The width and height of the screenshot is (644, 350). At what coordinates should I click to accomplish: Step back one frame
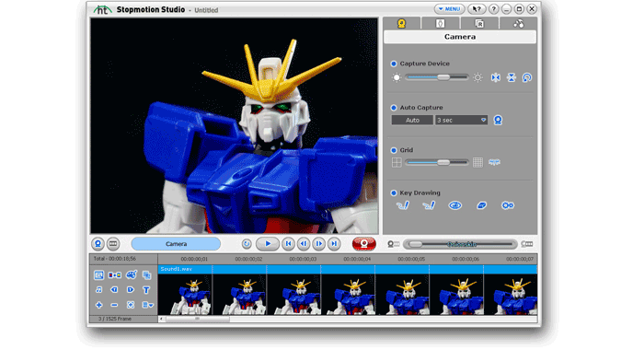click(x=304, y=244)
